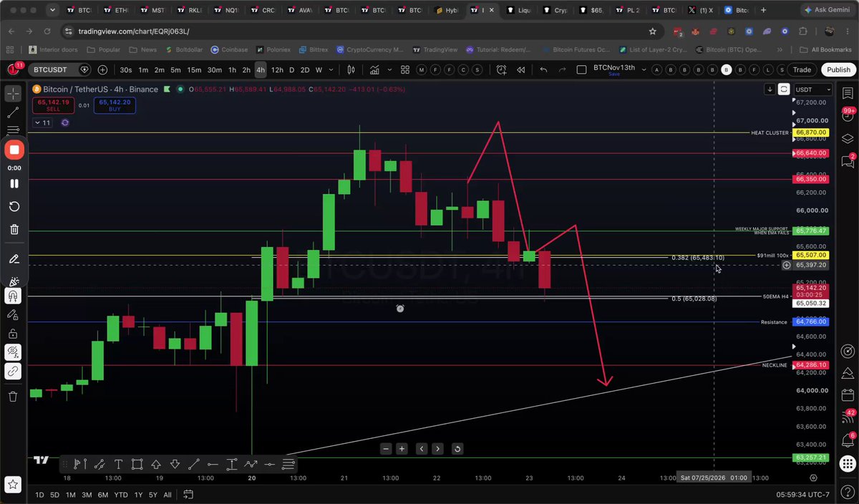This screenshot has height=504, width=859.
Task: Open the USDT currency dropdown
Action: tap(814, 89)
